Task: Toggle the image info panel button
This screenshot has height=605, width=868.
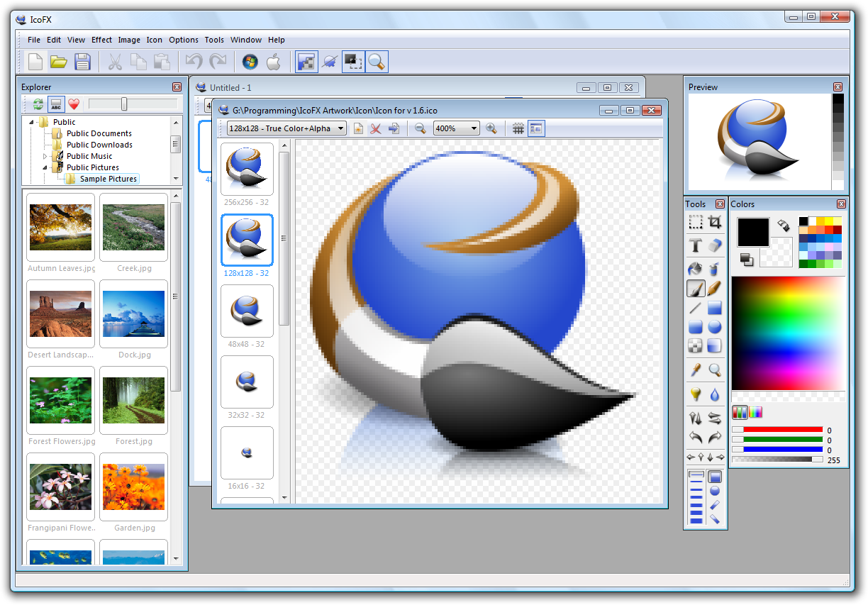Action: 536,128
